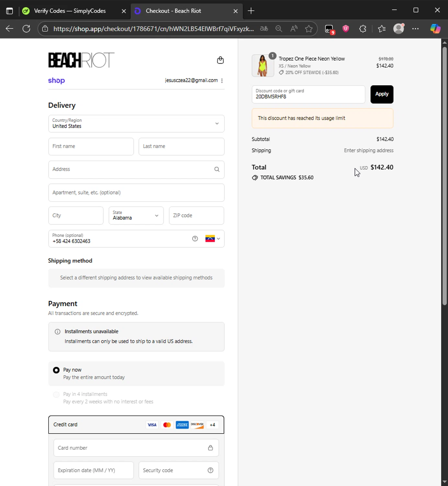This screenshot has height=486, width=448.
Task: Click the City input field
Action: point(76,216)
